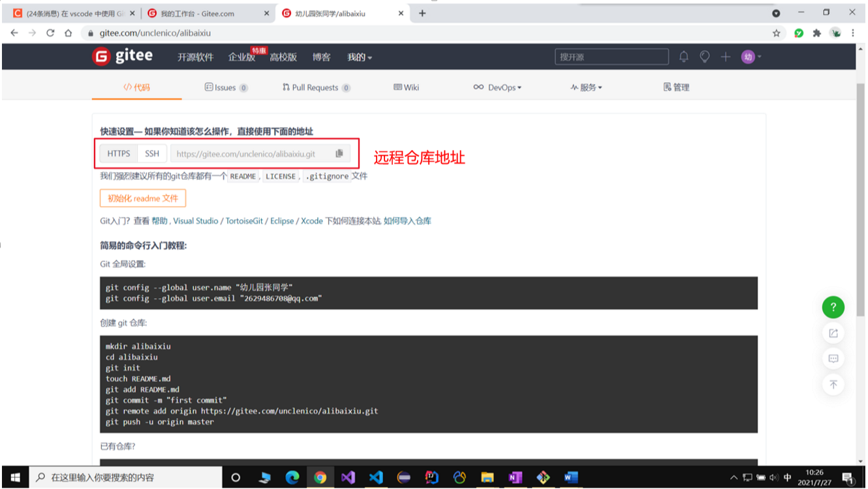Click the 中 input method indicator
Screen dimensions: 868x489
click(788, 477)
